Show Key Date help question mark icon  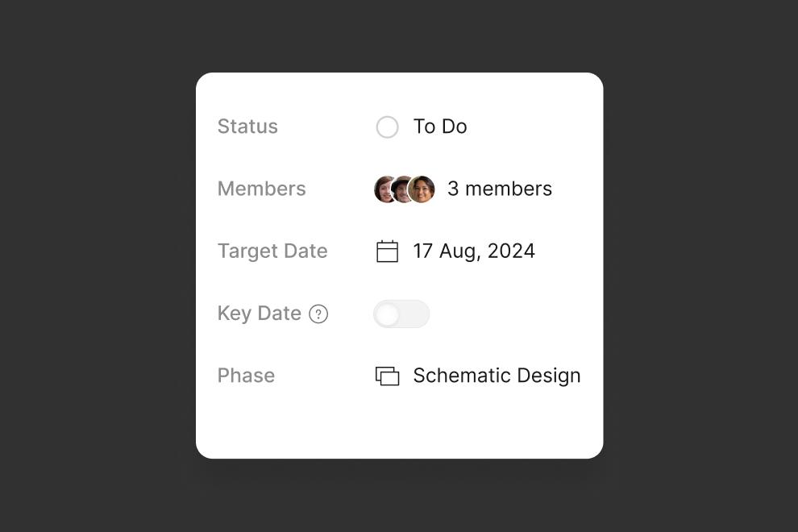(318, 314)
